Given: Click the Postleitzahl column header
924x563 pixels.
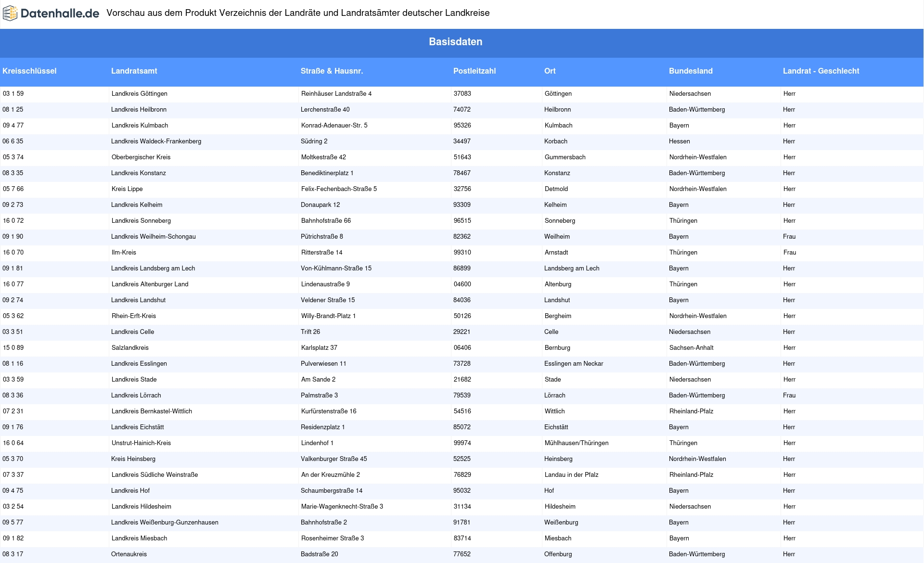Looking at the screenshot, I should click(474, 71).
